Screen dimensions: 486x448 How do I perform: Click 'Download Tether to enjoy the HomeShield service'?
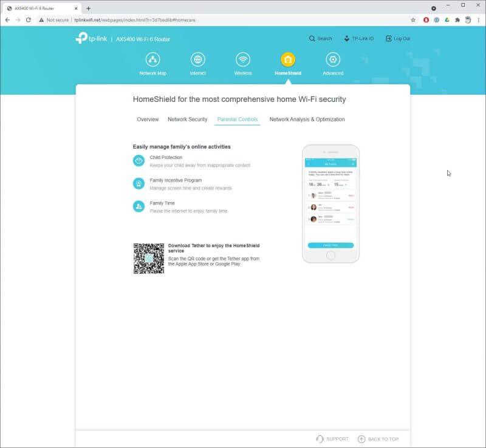(x=214, y=248)
